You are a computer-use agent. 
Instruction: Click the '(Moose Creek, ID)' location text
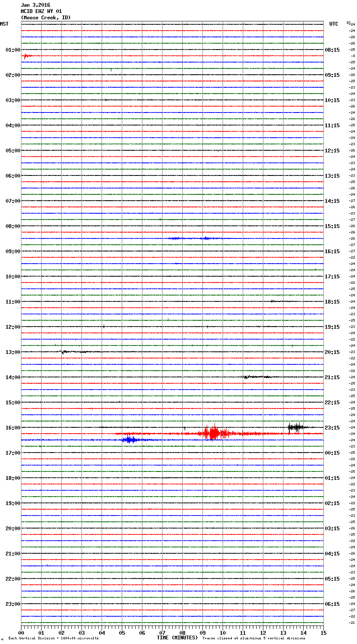point(46,18)
